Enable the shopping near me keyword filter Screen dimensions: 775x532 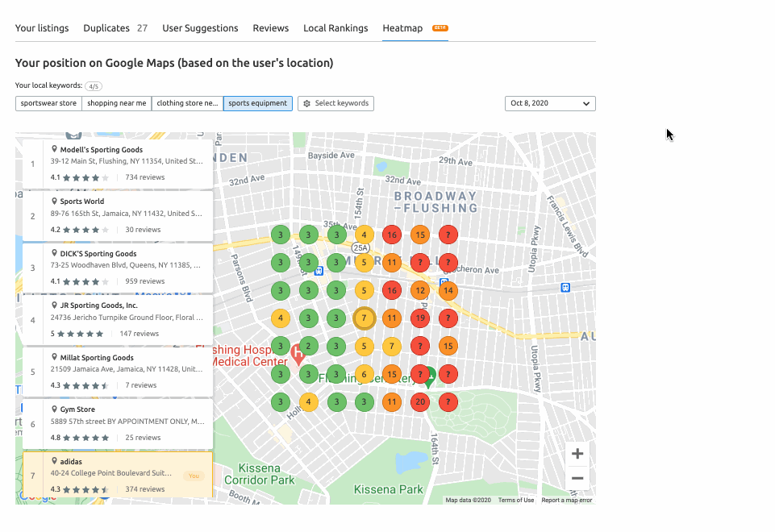(x=117, y=103)
